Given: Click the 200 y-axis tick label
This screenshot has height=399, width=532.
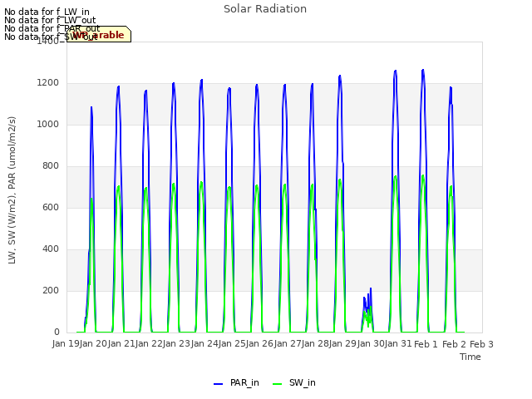Looking at the screenshot, I should point(51,291).
